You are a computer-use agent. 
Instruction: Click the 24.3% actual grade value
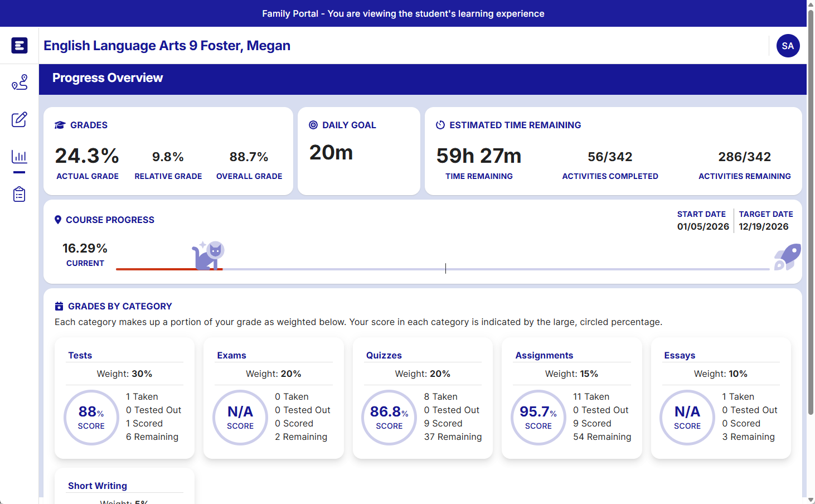click(87, 156)
